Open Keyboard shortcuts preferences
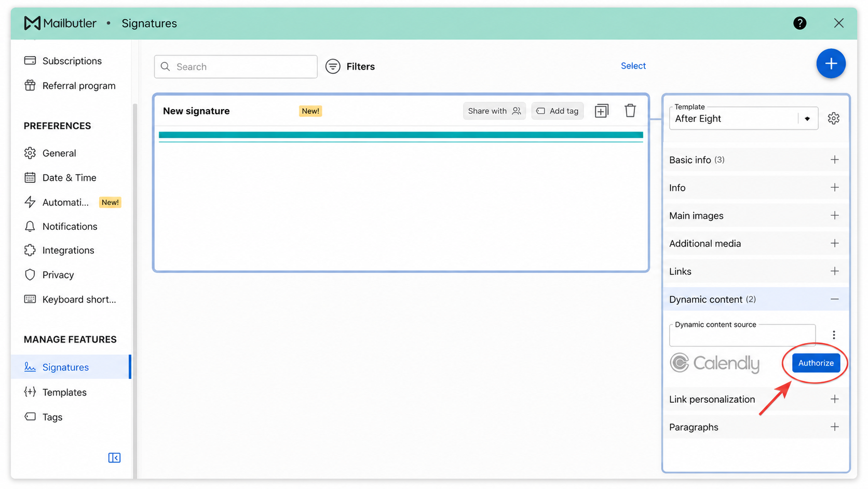The image size is (868, 489). [x=70, y=299]
